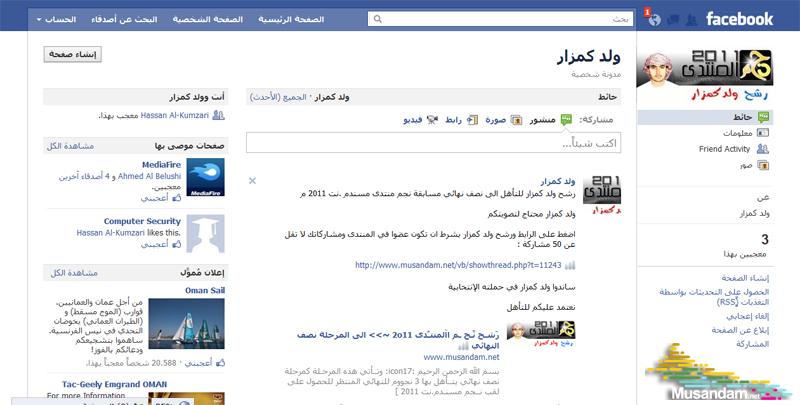Open البحث عن أصدقاء (find friends)
This screenshot has height=405, width=800.
tap(124, 19)
